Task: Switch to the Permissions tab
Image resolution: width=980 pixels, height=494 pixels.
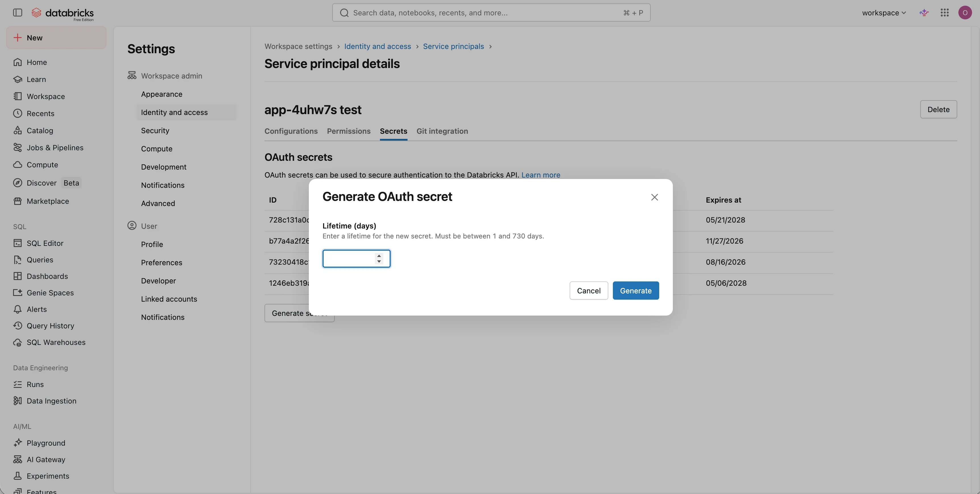Action: [348, 131]
